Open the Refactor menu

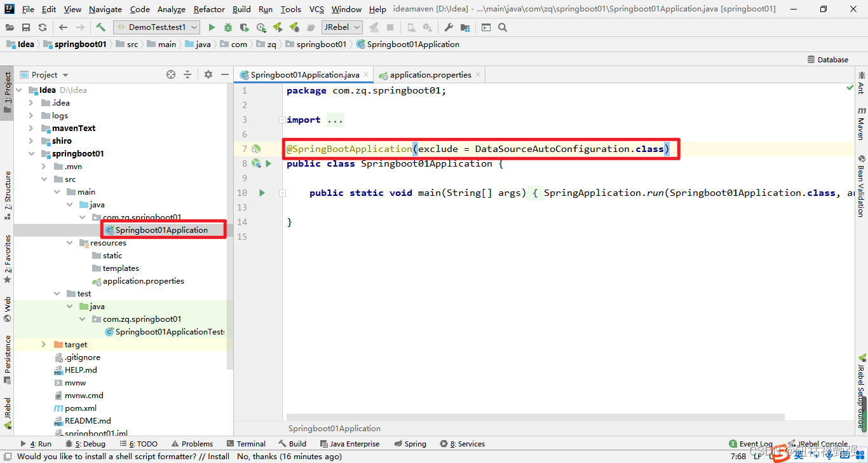click(x=209, y=9)
